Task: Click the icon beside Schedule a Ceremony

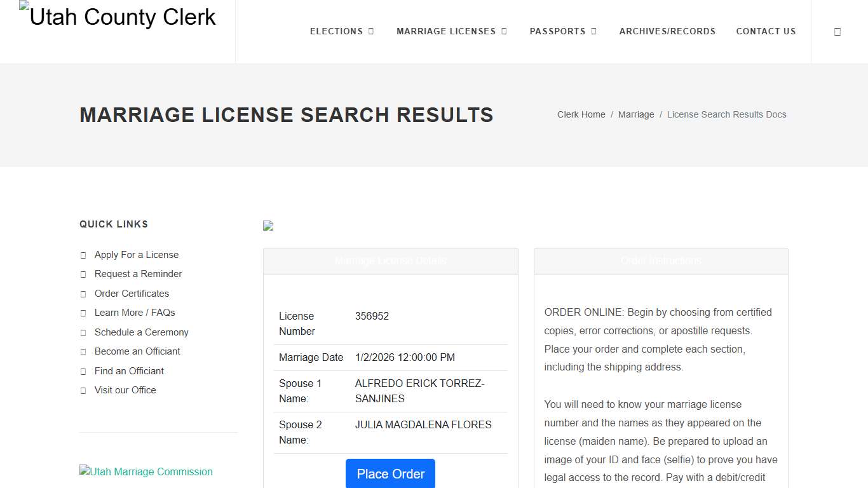Action: 83,332
